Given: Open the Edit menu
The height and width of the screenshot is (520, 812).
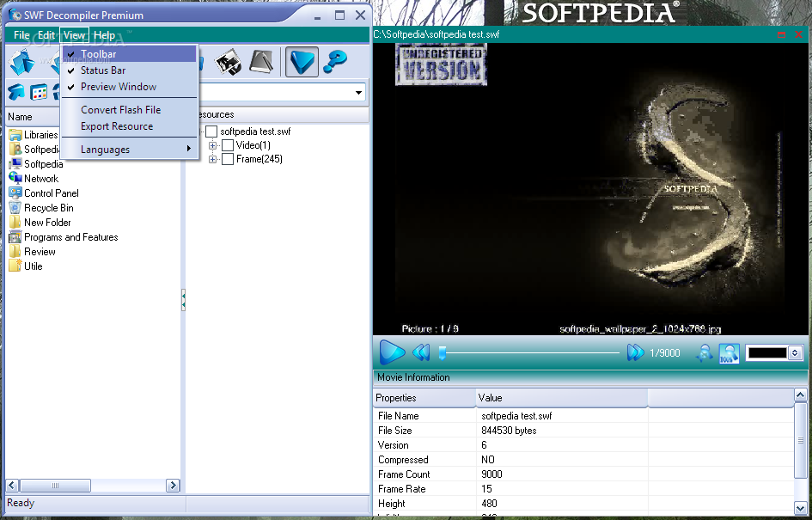Looking at the screenshot, I should tap(46, 35).
